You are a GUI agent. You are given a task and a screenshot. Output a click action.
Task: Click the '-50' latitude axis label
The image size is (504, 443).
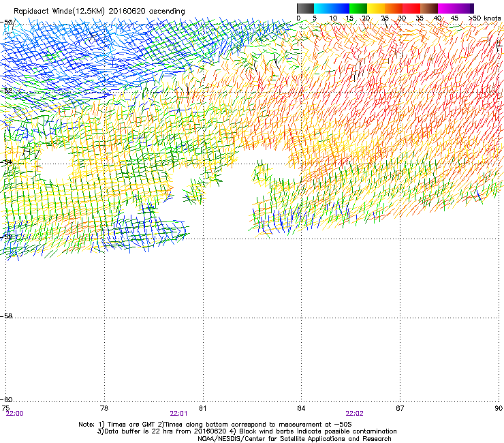tap(7, 22)
